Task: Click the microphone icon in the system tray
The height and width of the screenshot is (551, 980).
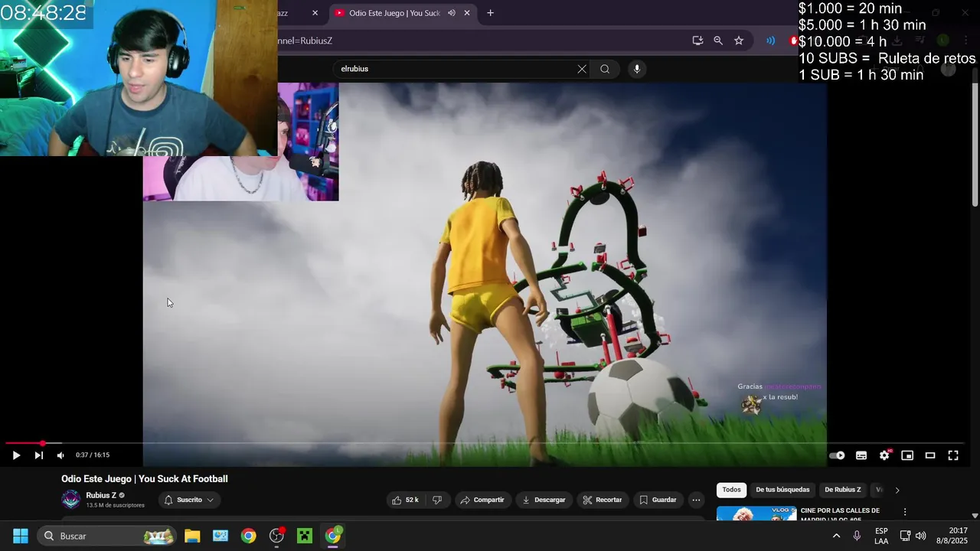Action: [x=857, y=536]
